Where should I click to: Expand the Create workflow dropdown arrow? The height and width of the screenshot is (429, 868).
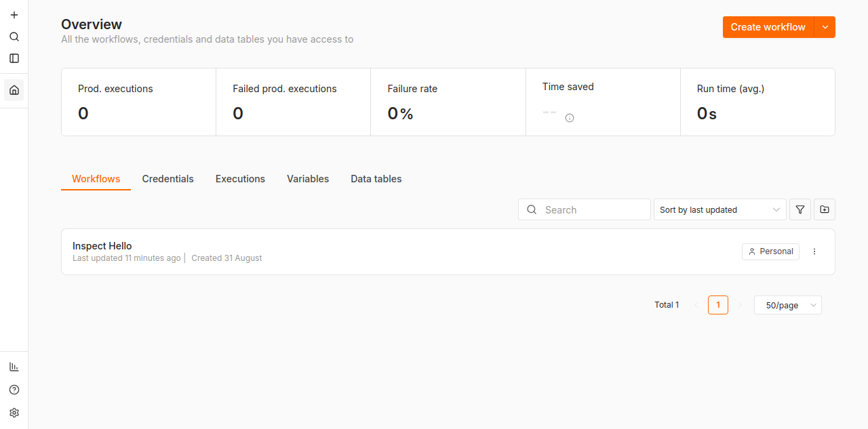tap(825, 27)
